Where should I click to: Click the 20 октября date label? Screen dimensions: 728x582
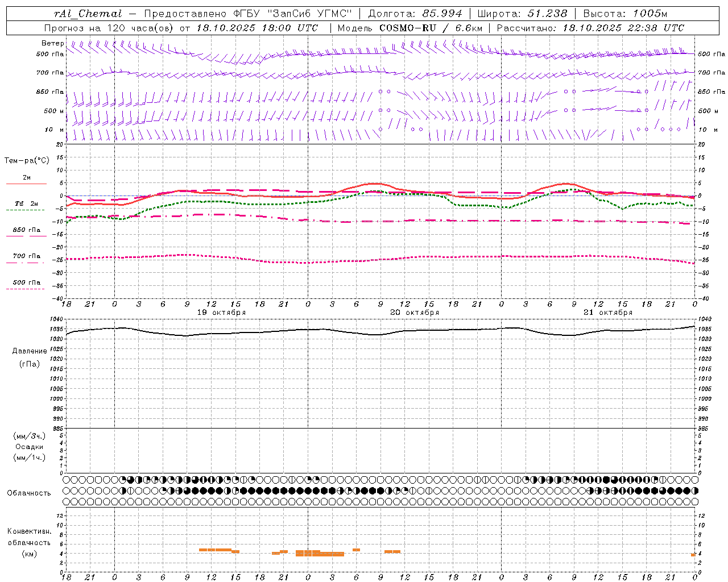click(x=415, y=313)
